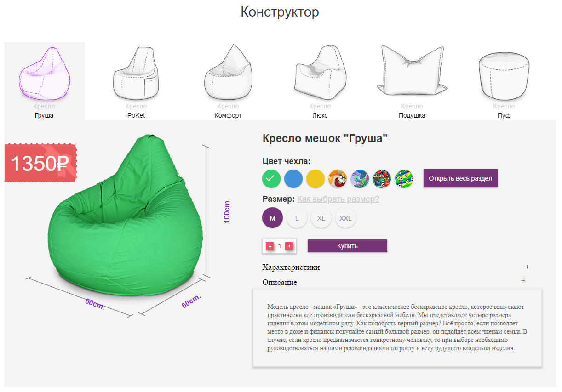The width and height of the screenshot is (562, 392).
Task: Choose the blue cover color
Action: pos(293,179)
